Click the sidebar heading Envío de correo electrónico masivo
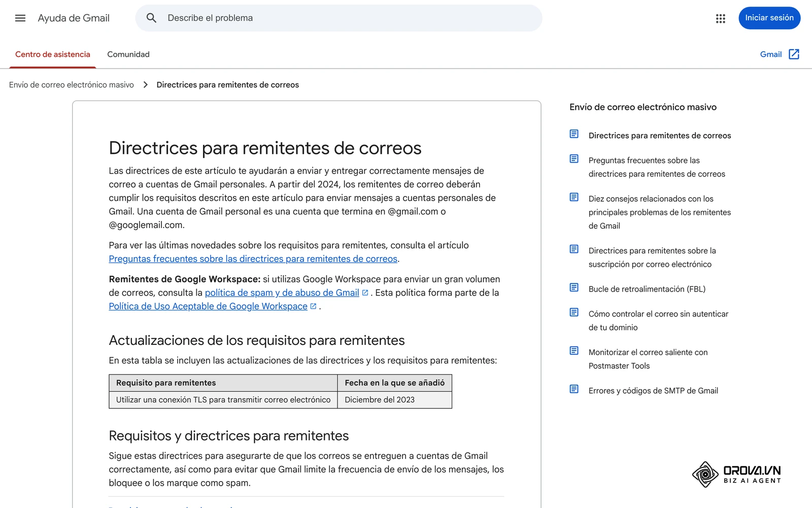 [643, 107]
